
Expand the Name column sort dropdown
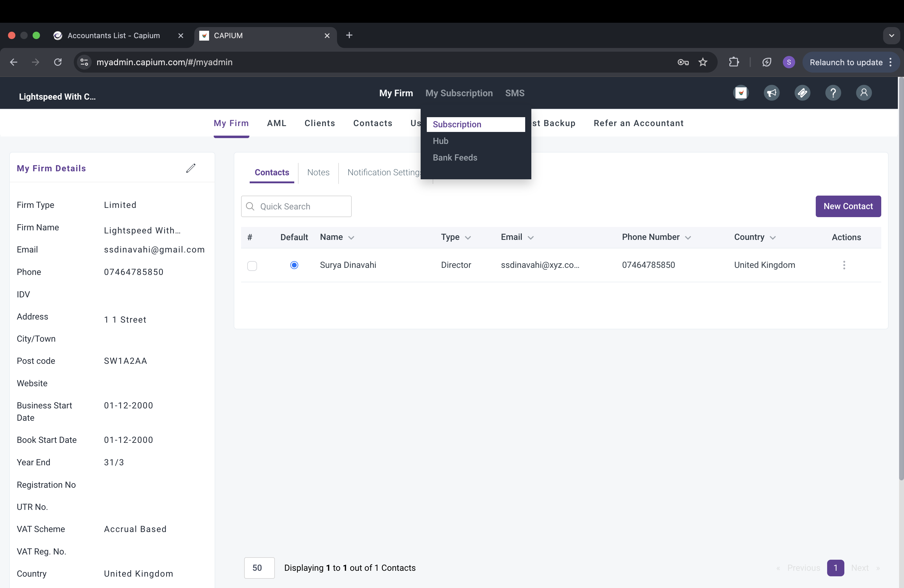coord(351,238)
